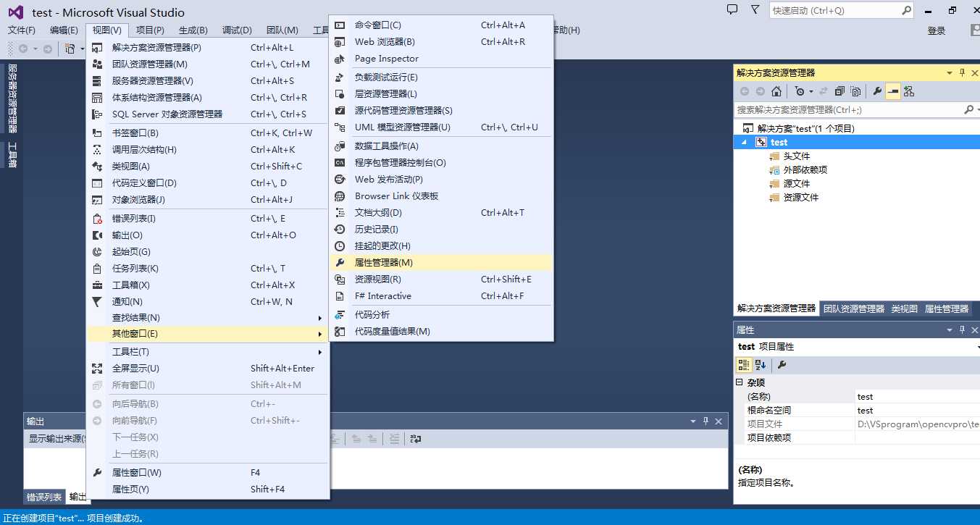Screen dimensions: 980x525
Task: Collapse the 杂项 category in Properties
Action: [x=740, y=382]
